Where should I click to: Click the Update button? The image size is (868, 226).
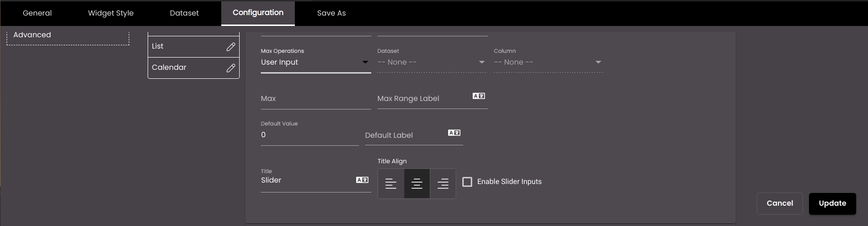(833, 203)
